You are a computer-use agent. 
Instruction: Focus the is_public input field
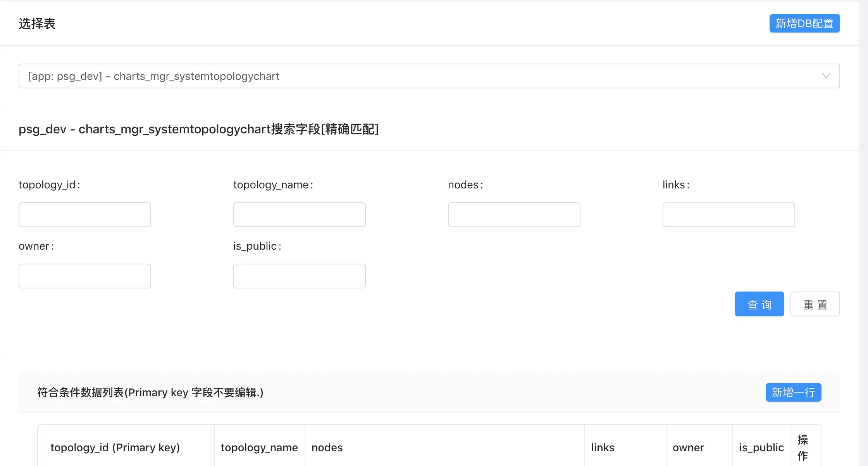tap(299, 276)
